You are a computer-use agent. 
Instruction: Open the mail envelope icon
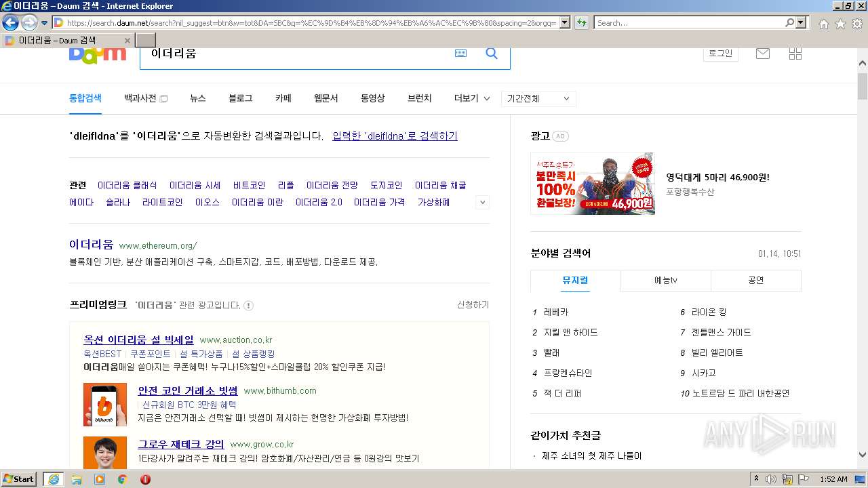(x=763, y=54)
